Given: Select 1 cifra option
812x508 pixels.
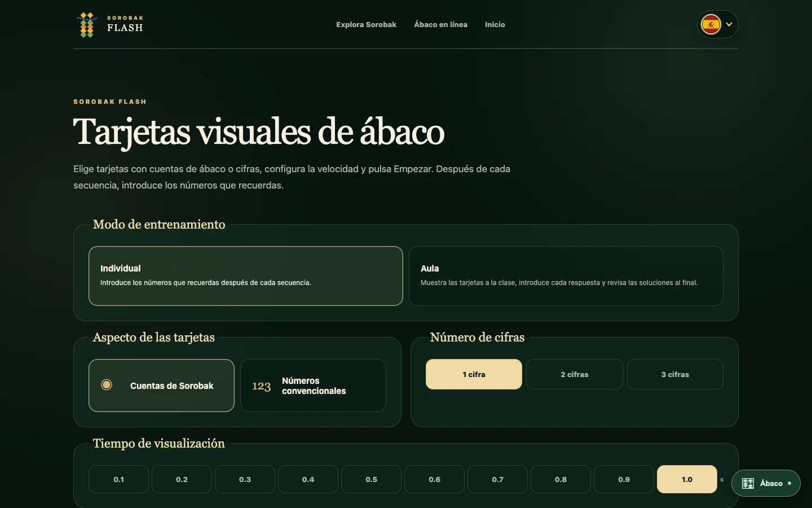Looking at the screenshot, I should point(474,374).
